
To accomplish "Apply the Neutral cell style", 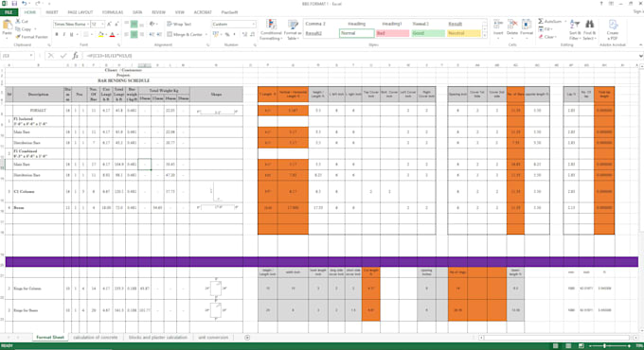I will [464, 33].
